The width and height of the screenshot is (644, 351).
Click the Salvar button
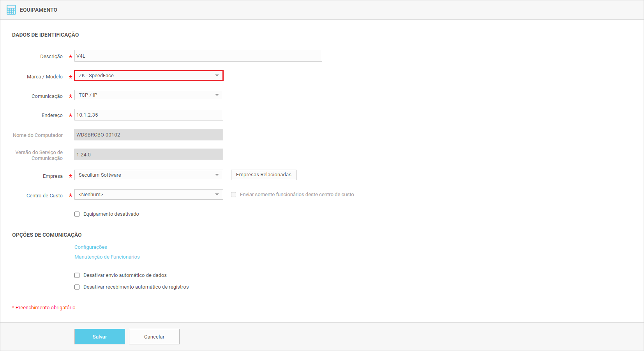pyautogui.click(x=100, y=337)
